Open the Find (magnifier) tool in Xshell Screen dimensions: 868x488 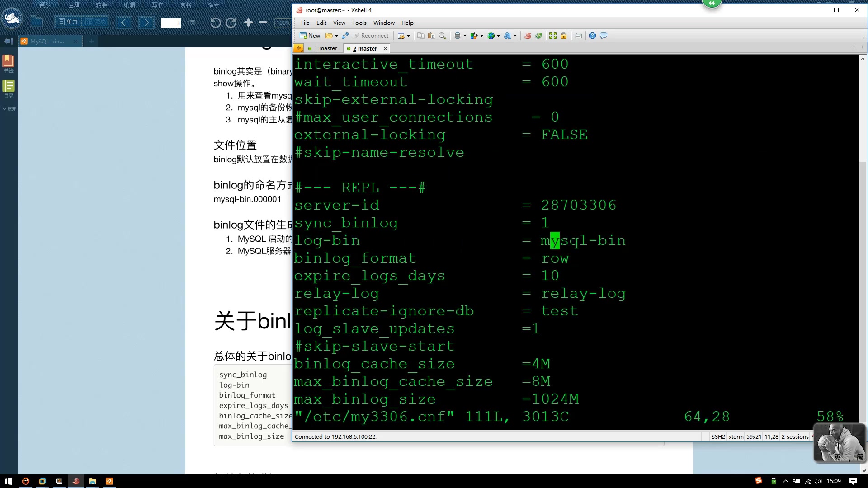point(443,36)
